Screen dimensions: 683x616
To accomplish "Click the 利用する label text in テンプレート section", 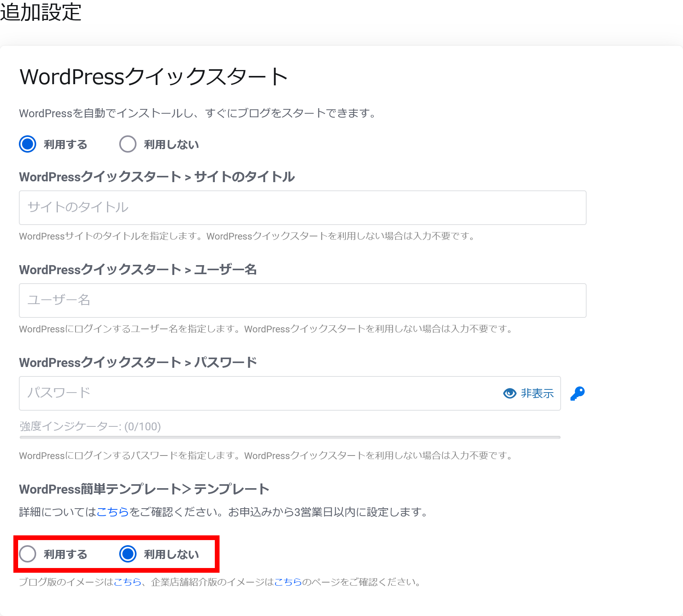I will [65, 554].
